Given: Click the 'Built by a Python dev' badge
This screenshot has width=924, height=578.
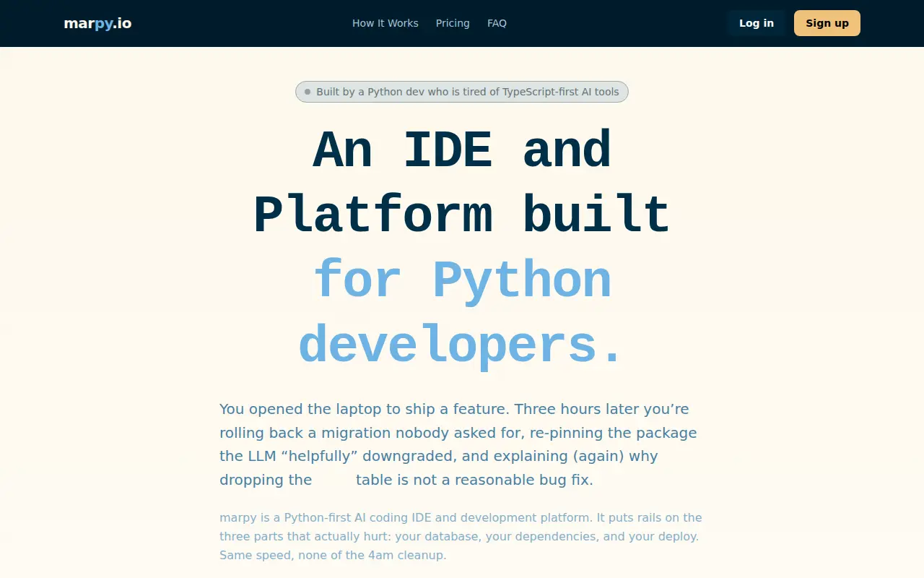Looking at the screenshot, I should [462, 92].
